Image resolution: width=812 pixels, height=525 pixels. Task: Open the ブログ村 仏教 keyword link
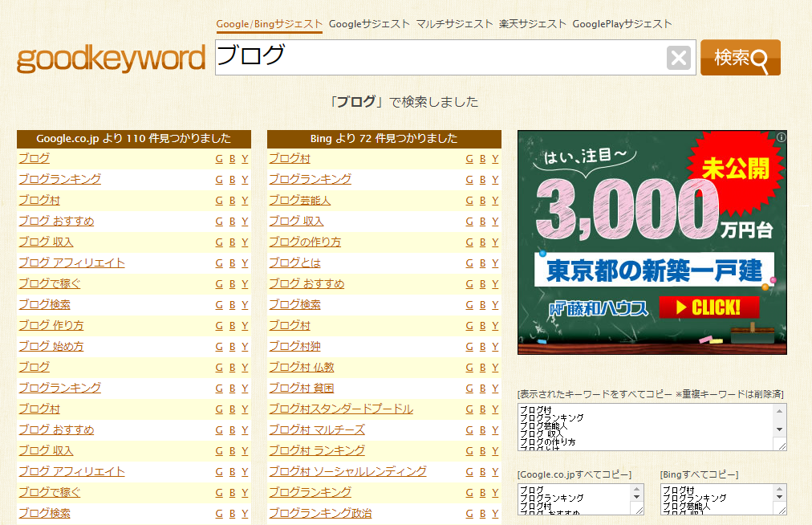(x=302, y=368)
